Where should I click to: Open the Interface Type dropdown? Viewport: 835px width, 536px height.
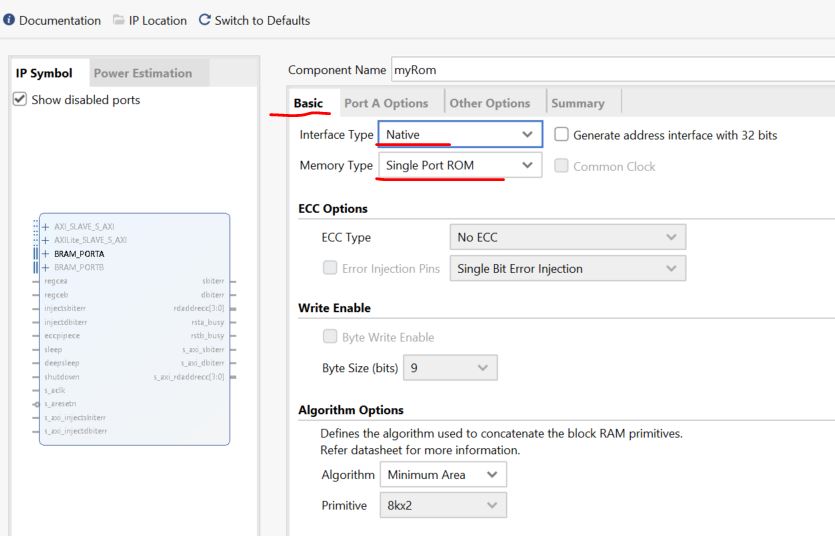point(459,135)
